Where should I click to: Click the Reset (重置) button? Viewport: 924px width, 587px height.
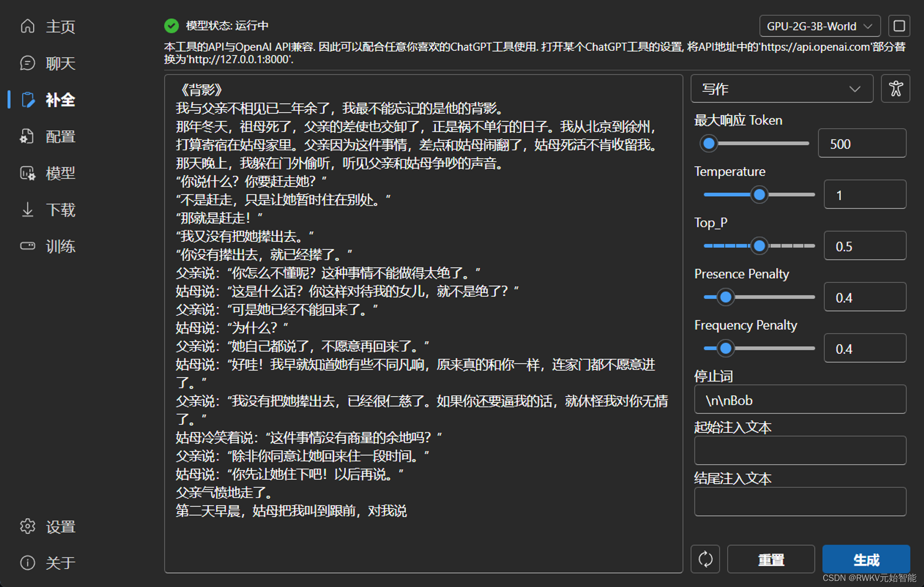(x=771, y=559)
